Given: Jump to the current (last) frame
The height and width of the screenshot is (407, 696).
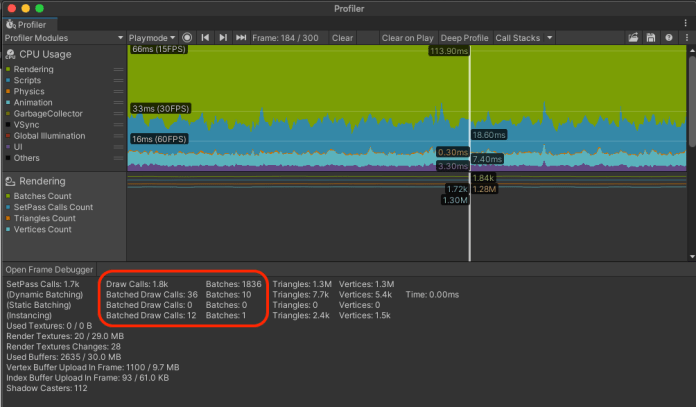Looking at the screenshot, I should click(x=240, y=38).
